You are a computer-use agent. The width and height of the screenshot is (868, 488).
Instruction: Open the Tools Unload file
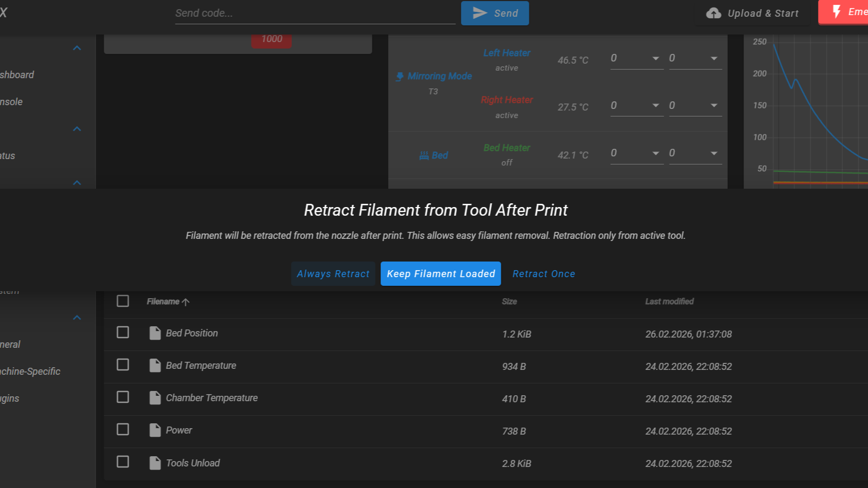193,463
